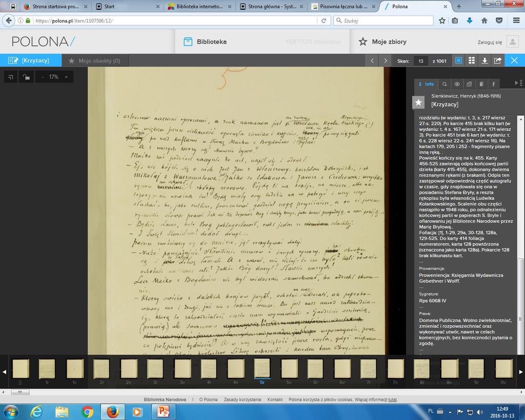Close the Polona viewer with the X
Viewport: 525px width, 420px height.
pyautogui.click(x=515, y=61)
